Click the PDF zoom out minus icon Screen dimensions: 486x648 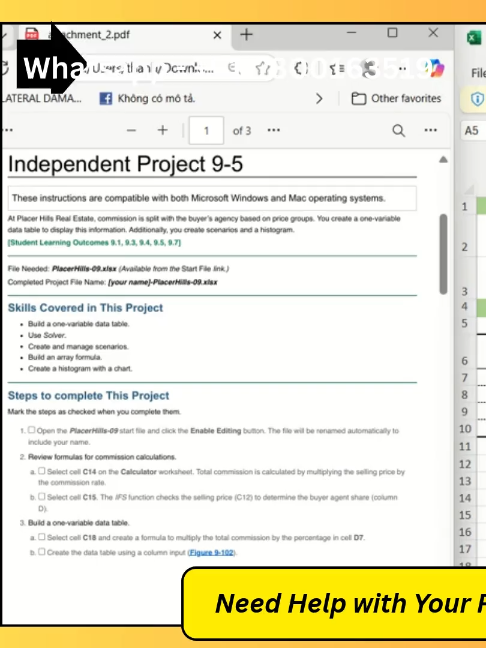[131, 131]
